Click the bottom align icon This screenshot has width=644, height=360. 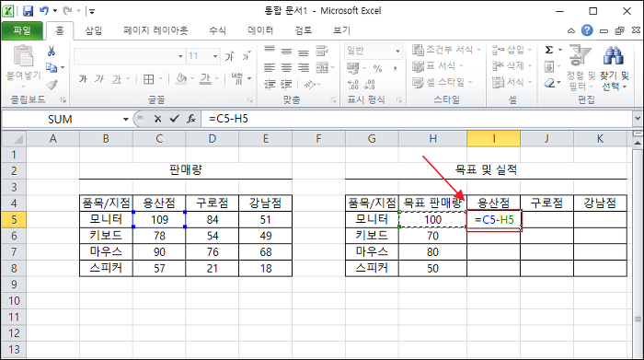click(x=303, y=52)
